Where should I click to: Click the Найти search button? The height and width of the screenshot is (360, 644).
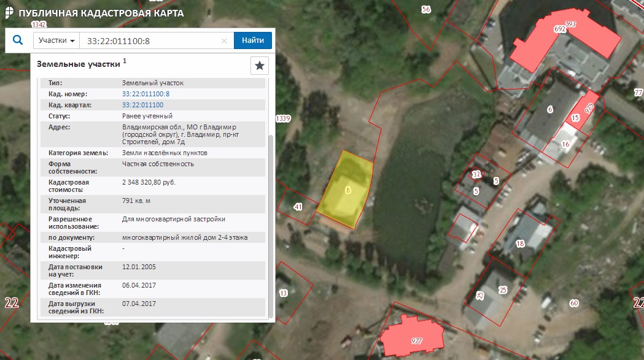tap(252, 41)
